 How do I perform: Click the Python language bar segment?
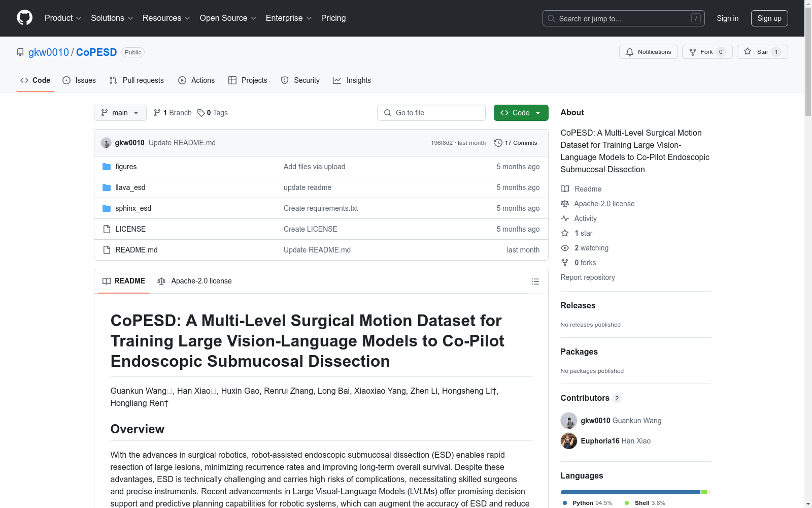click(x=630, y=492)
